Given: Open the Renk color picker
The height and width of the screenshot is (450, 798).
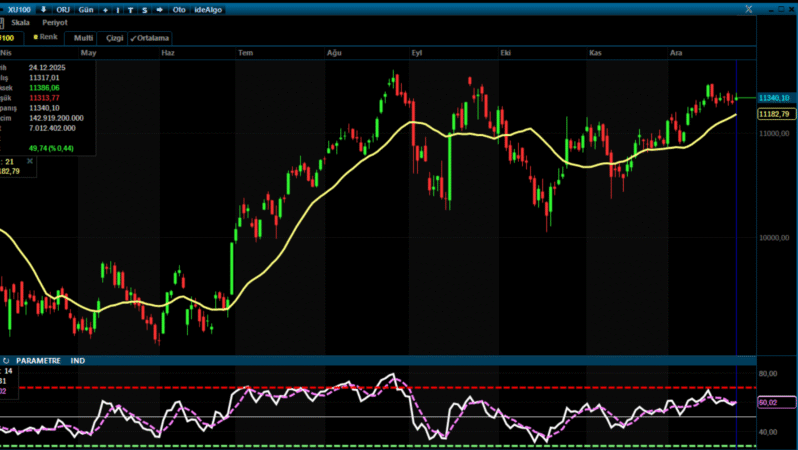Looking at the screenshot, I should coord(46,37).
